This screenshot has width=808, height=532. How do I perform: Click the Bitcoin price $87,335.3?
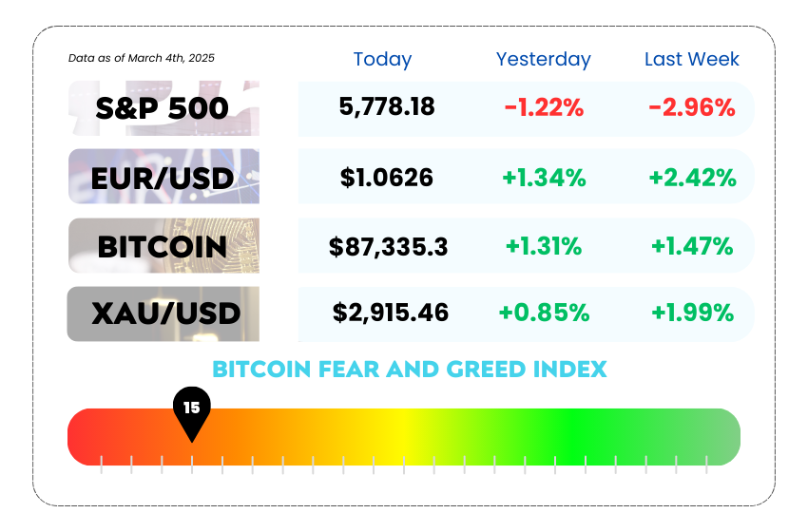coord(388,247)
